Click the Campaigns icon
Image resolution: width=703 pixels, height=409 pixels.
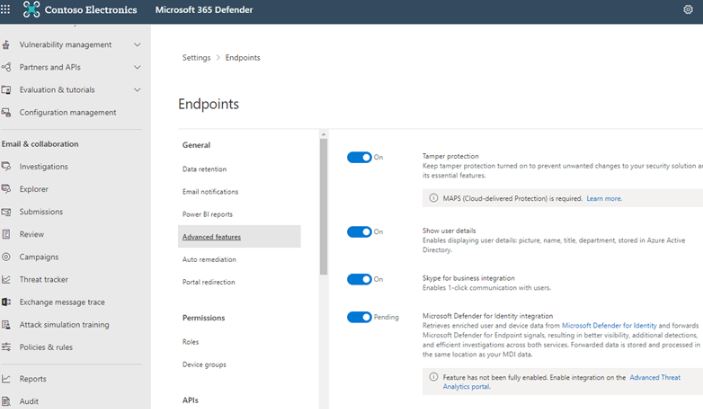coord(6,257)
